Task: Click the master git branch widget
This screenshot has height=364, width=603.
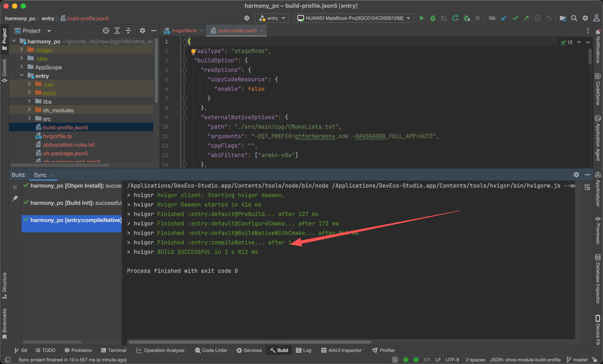Action: 577,360
